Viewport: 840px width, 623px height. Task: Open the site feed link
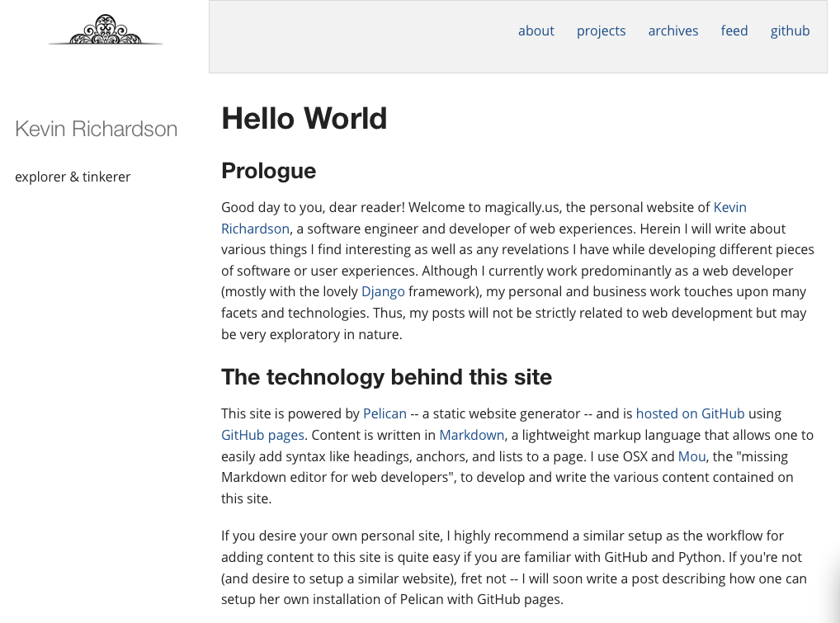[x=734, y=31]
